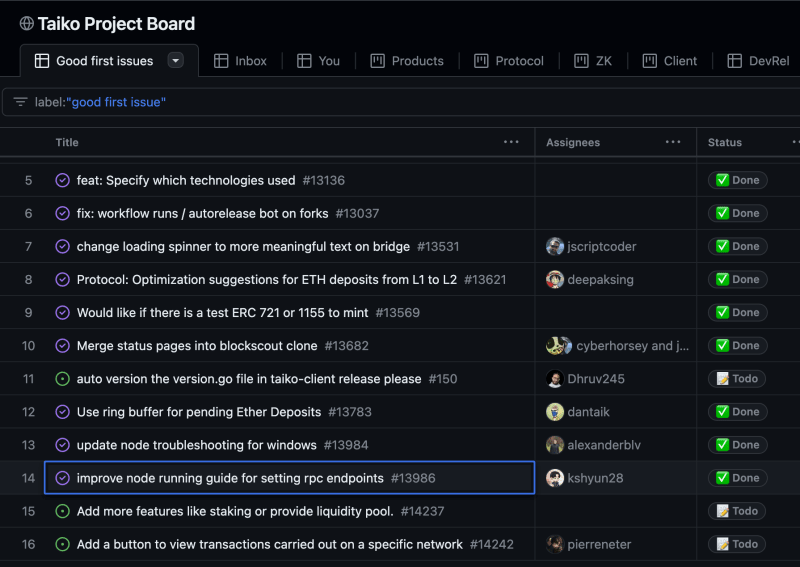Open Todo status dropdown for issue #14237

[737, 511]
